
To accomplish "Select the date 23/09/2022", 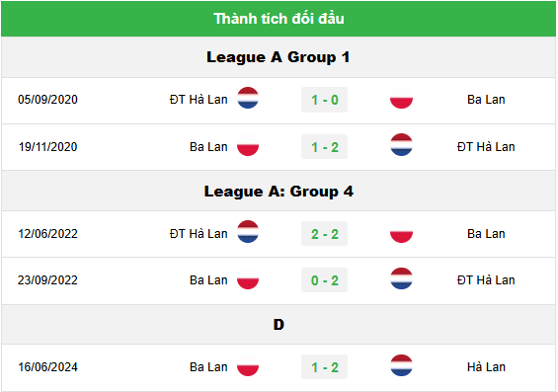I will 47,280.
